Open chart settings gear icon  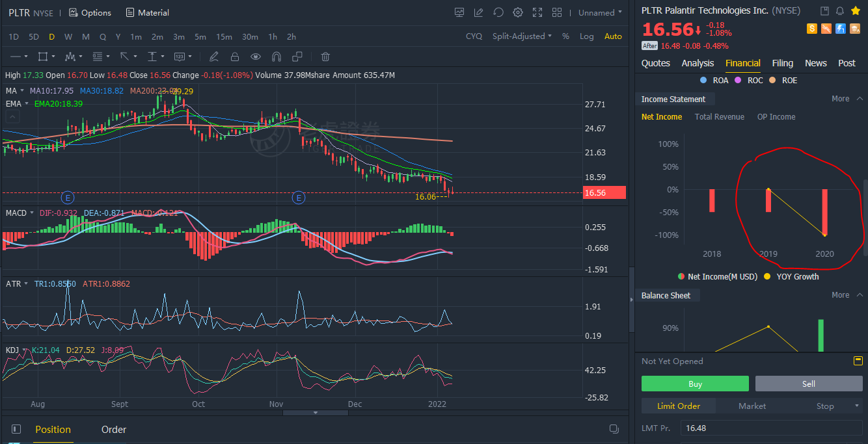[x=518, y=12]
